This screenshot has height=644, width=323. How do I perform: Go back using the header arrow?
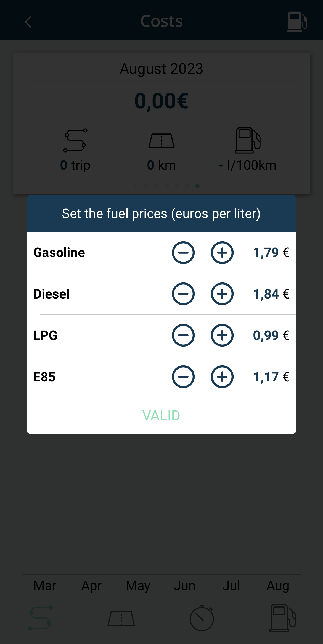[x=28, y=22]
